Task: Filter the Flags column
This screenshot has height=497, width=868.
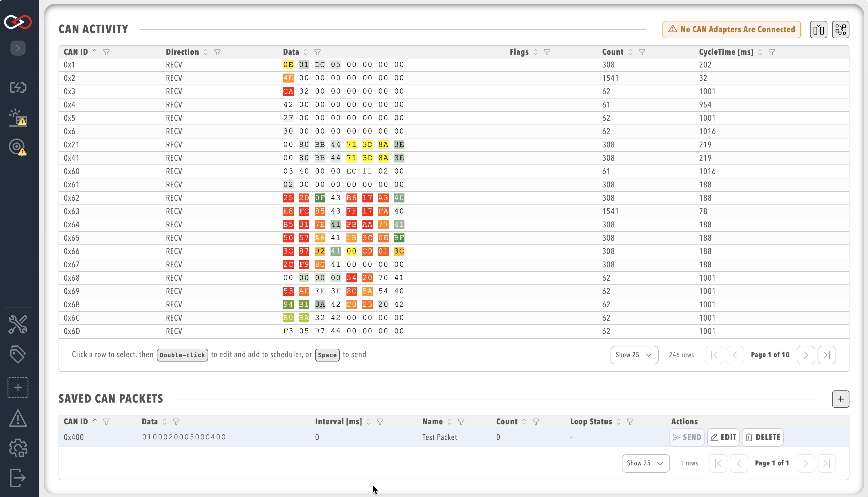Action: coord(547,52)
